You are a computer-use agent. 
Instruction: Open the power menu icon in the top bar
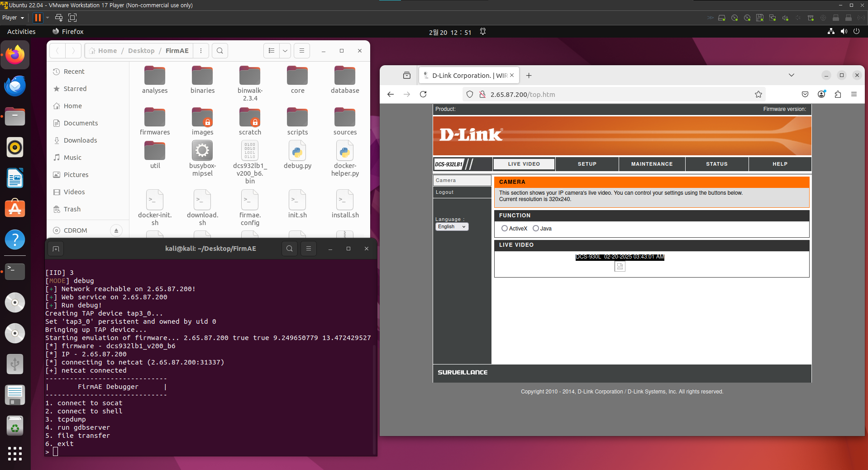click(856, 31)
